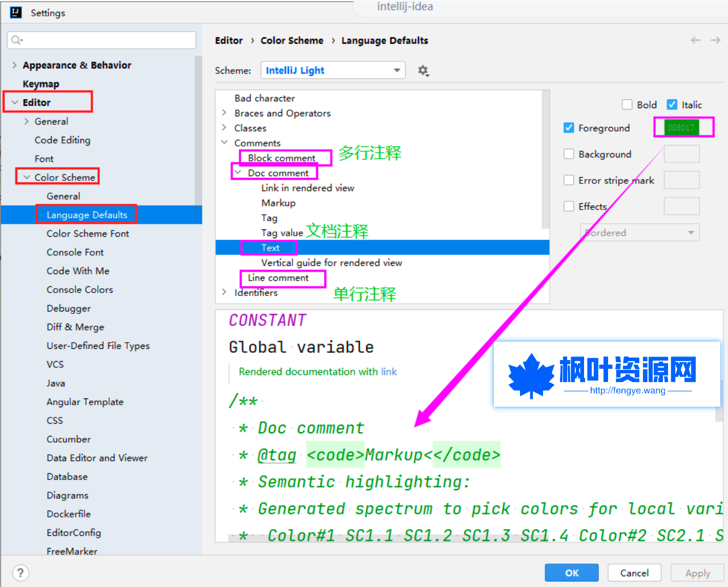Select Block comment in the tree
Image resolution: width=728 pixels, height=587 pixels.
282,158
